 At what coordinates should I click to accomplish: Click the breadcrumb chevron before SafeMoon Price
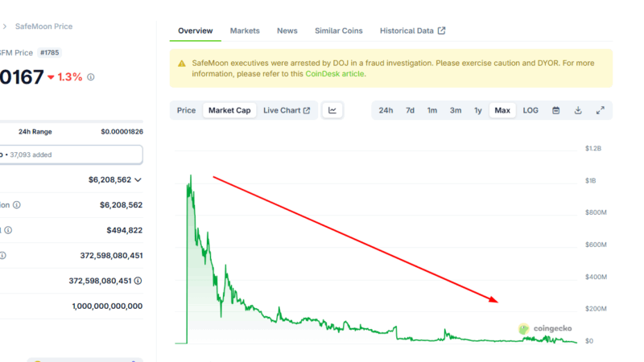pos(5,27)
